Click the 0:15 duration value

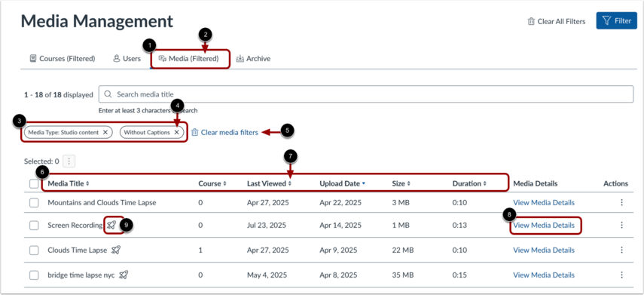[x=459, y=275]
